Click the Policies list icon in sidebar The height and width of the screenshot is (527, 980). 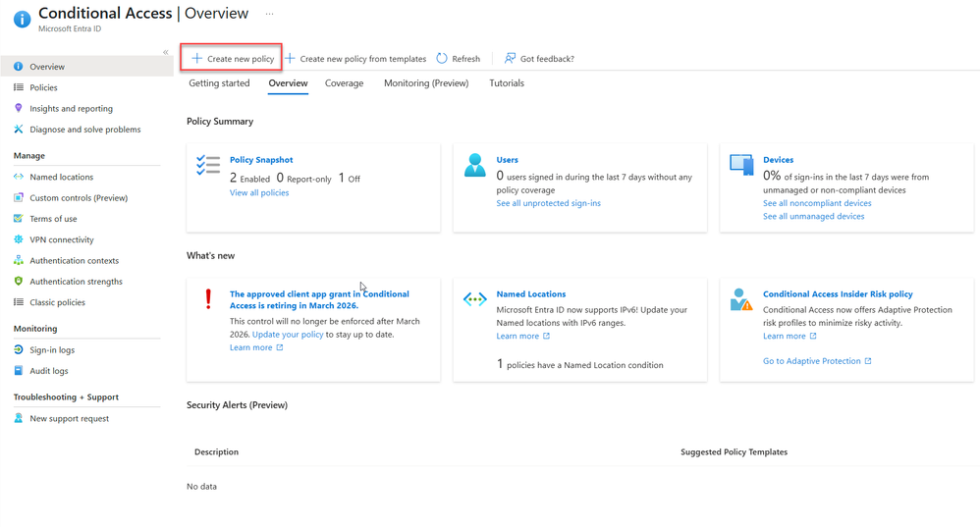coord(18,87)
